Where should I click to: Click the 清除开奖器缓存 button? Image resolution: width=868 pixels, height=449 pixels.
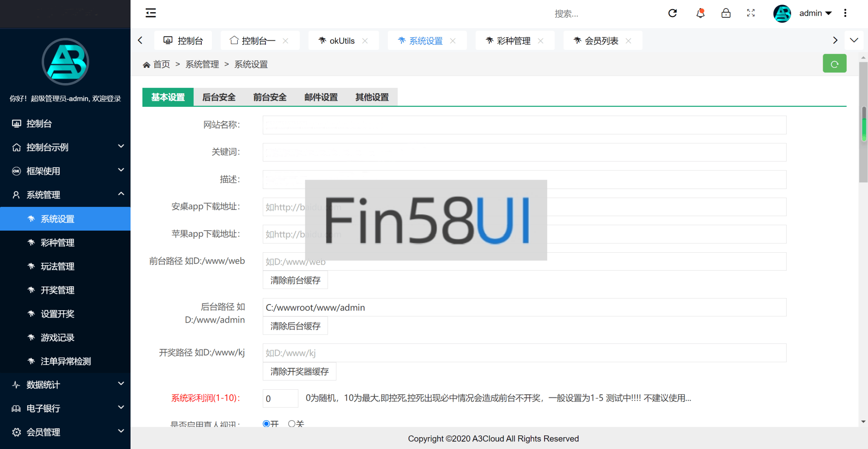[x=299, y=371]
